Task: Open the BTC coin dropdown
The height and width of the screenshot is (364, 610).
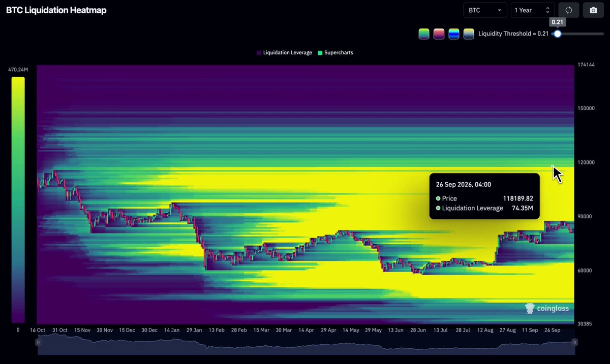Action: point(485,10)
